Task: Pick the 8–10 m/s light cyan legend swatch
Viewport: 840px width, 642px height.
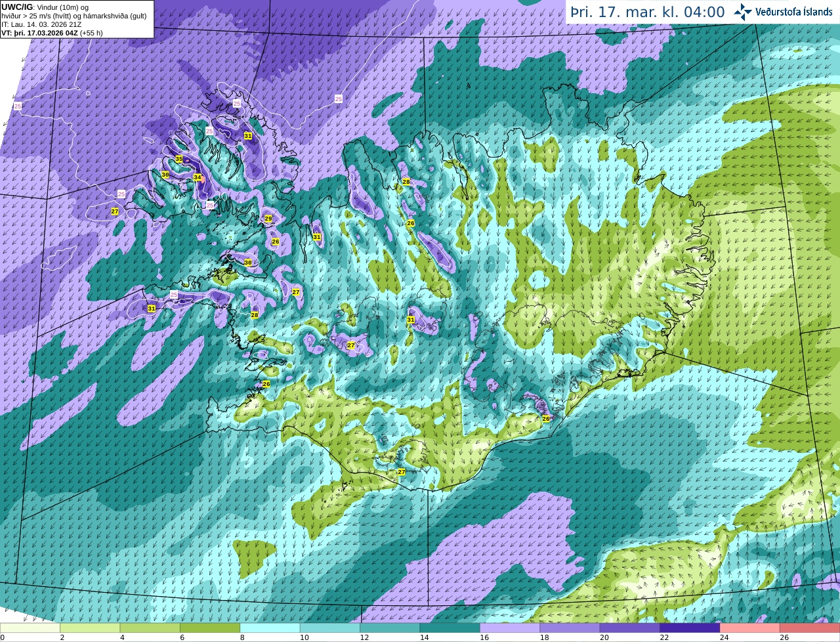Action: coord(270,628)
